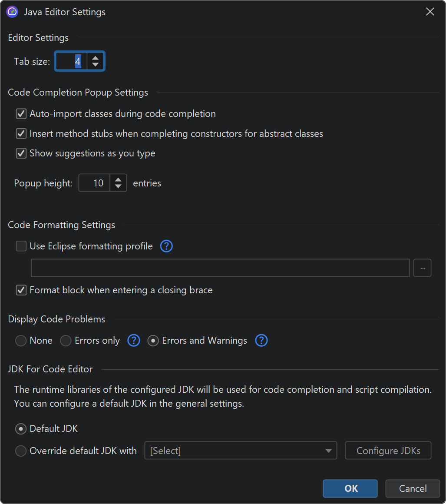Viewport: 446px width, 504px height.
Task: Select the Errors only radio option
Action: point(66,341)
